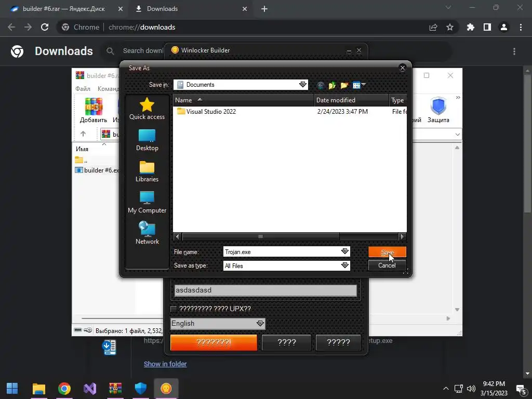Open File Explorer from taskbar
Viewport: 532px width, 399px height.
point(38,389)
